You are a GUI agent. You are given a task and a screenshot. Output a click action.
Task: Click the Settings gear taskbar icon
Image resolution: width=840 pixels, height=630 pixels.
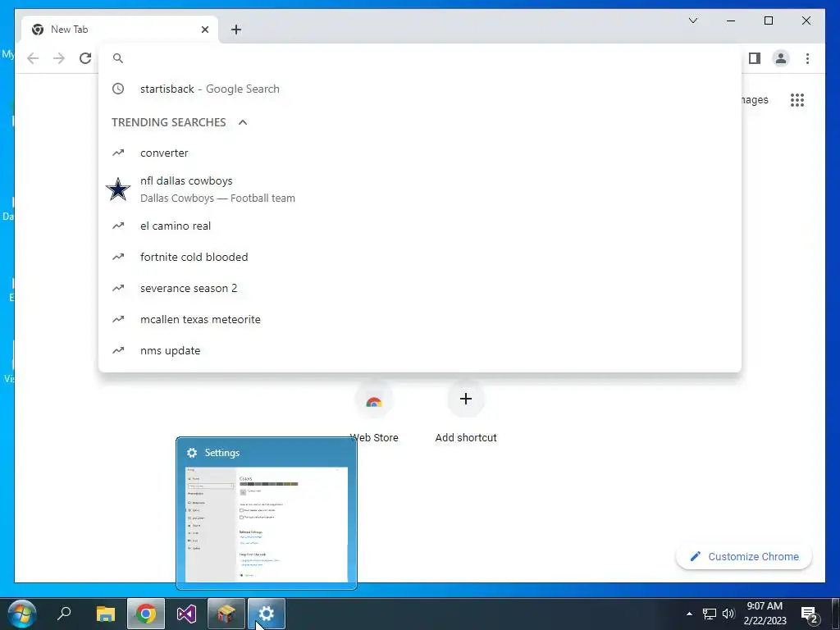coord(267,614)
